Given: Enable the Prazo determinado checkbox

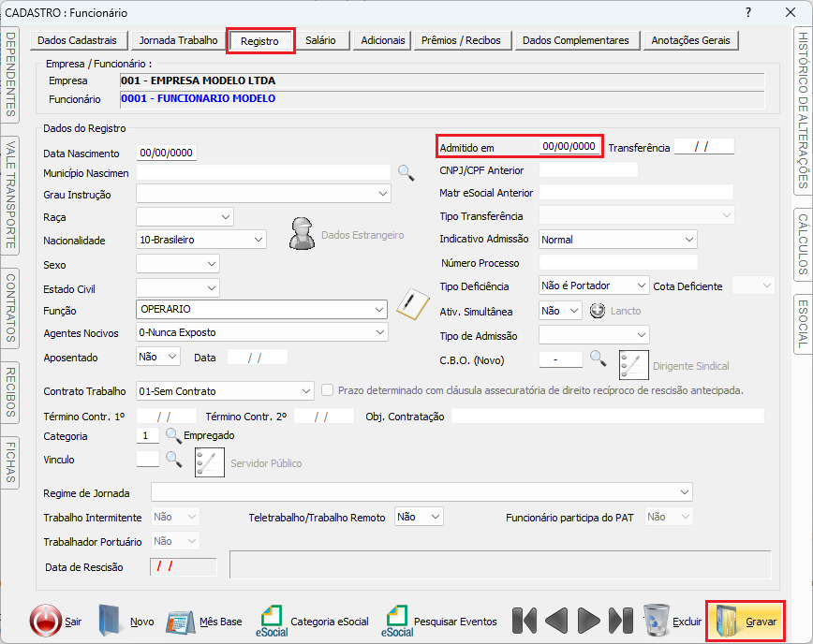Looking at the screenshot, I should (x=327, y=390).
